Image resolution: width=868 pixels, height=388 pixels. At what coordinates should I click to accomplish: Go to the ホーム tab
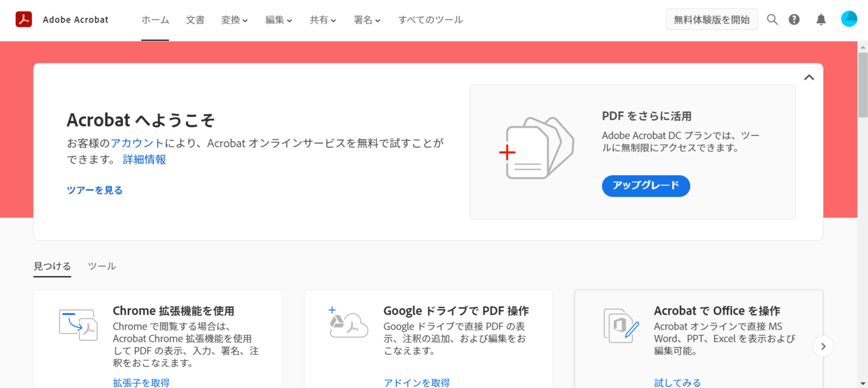pyautogui.click(x=155, y=20)
